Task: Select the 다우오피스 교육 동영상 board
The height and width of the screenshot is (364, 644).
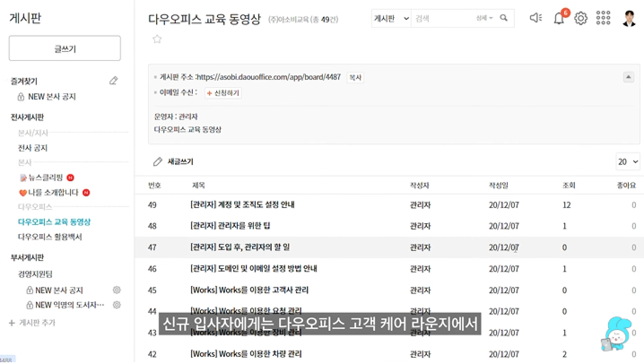Action: [54, 222]
